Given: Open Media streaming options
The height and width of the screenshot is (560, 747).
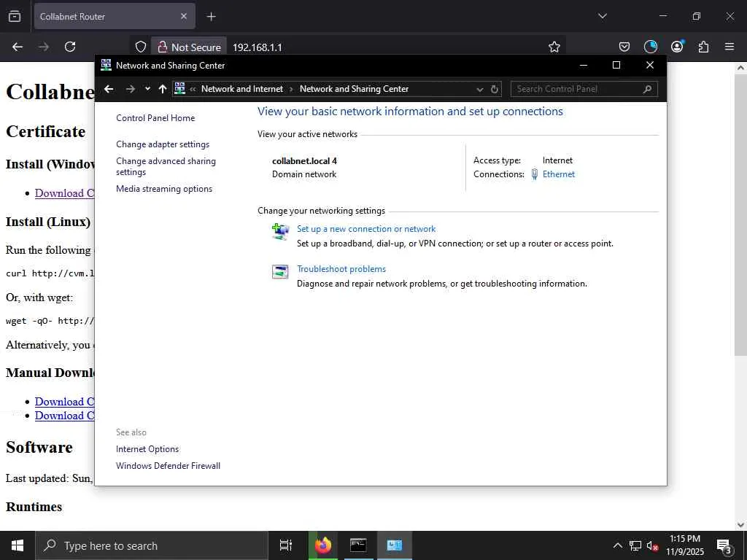Looking at the screenshot, I should click(164, 189).
